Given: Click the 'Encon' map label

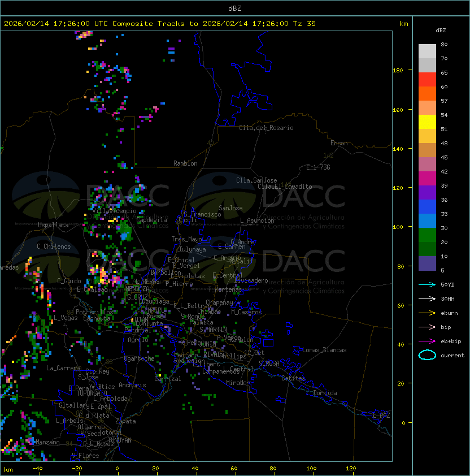Looking at the screenshot, I should [339, 143].
